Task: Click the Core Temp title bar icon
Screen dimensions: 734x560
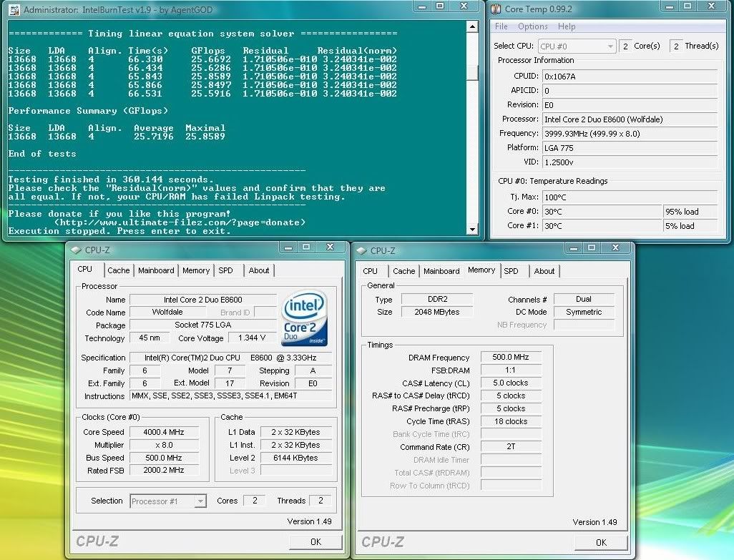Action: click(496, 9)
